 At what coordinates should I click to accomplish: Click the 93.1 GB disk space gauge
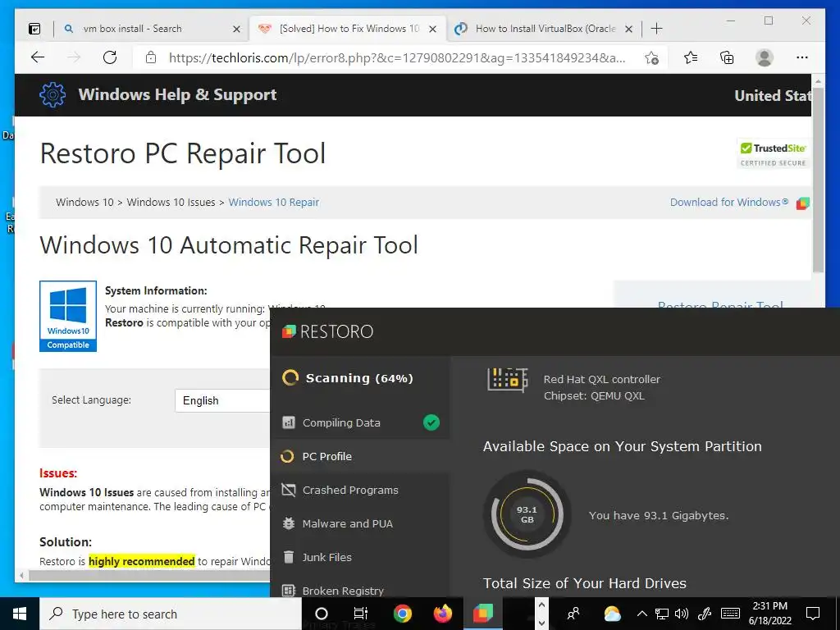click(527, 515)
